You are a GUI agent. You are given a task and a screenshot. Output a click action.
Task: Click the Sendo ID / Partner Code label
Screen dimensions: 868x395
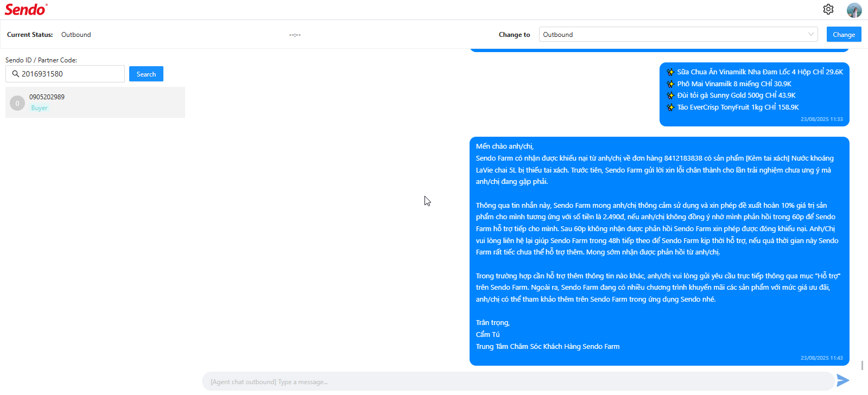tap(41, 60)
